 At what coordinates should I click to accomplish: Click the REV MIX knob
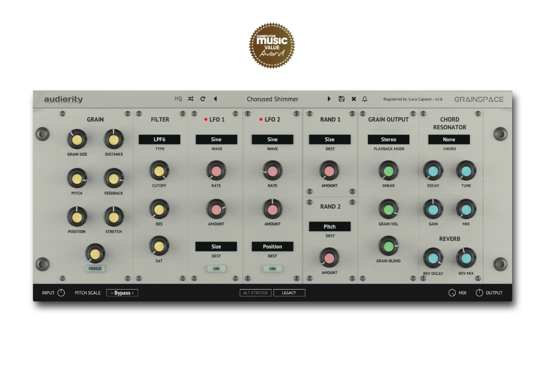[466, 258]
